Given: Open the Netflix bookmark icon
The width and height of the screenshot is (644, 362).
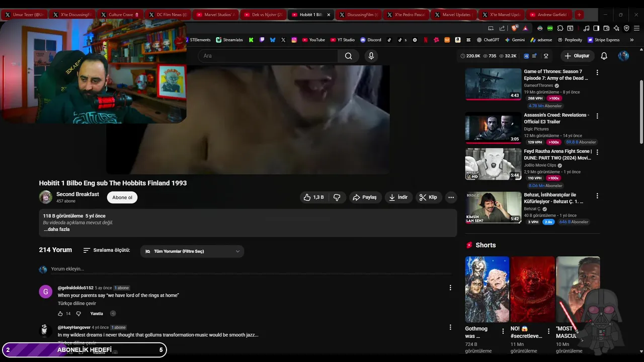Looking at the screenshot, I should 426,40.
